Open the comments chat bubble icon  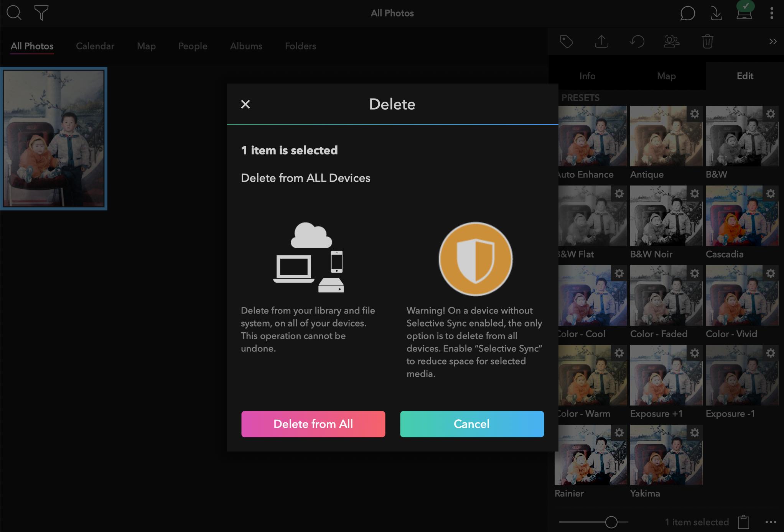pyautogui.click(x=687, y=13)
